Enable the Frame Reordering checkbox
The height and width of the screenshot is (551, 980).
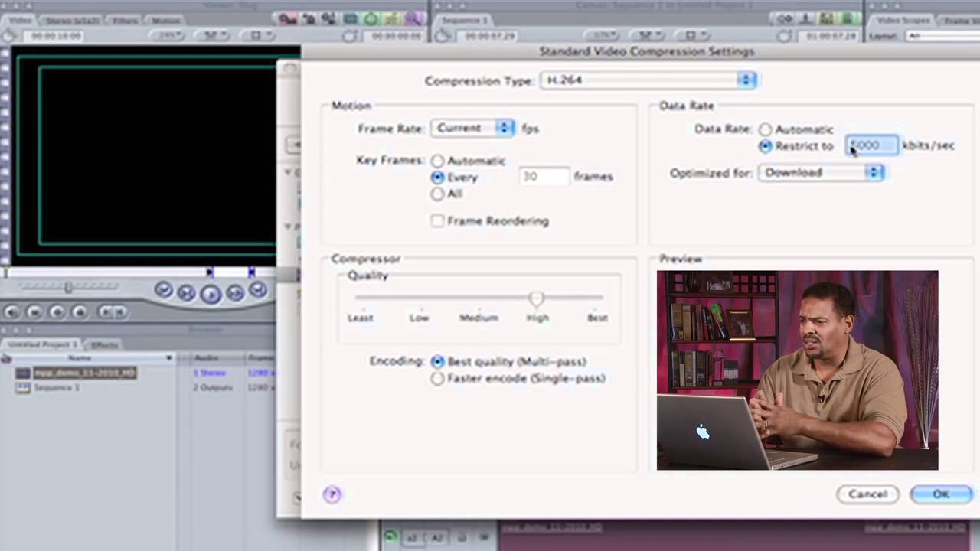pos(437,221)
